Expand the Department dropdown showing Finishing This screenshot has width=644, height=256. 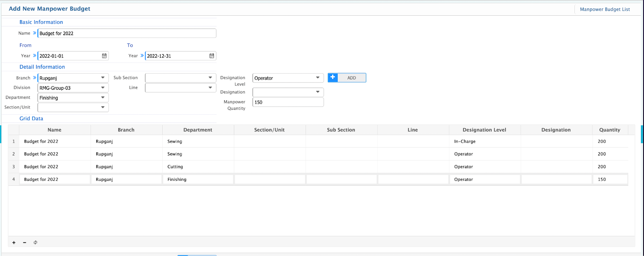click(103, 97)
